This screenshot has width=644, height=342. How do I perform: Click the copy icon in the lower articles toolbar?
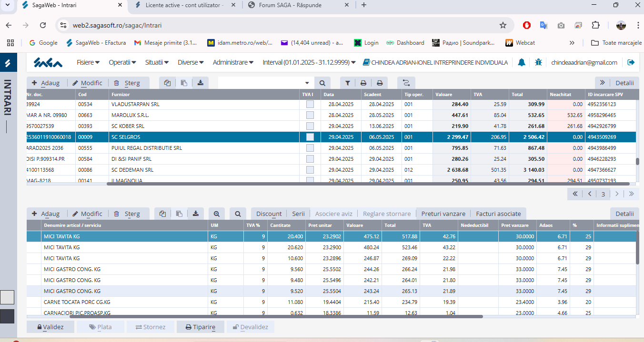point(162,214)
